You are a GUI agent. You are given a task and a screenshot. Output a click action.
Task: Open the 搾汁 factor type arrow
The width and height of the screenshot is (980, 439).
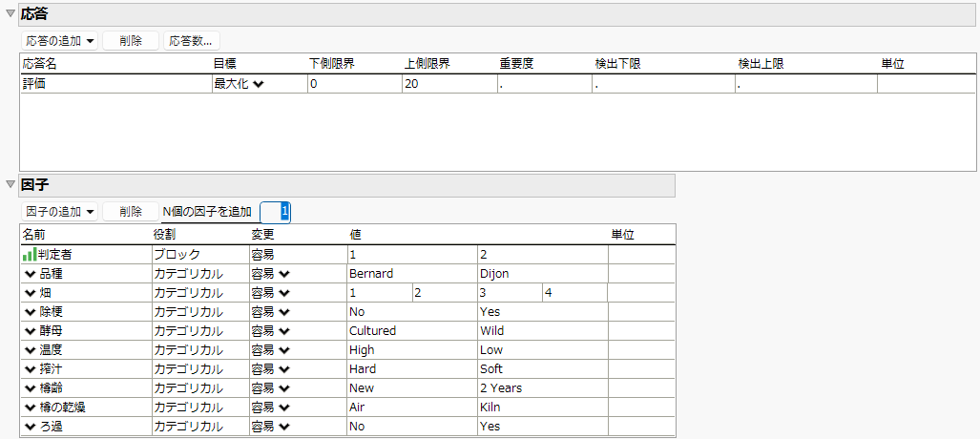[30, 369]
